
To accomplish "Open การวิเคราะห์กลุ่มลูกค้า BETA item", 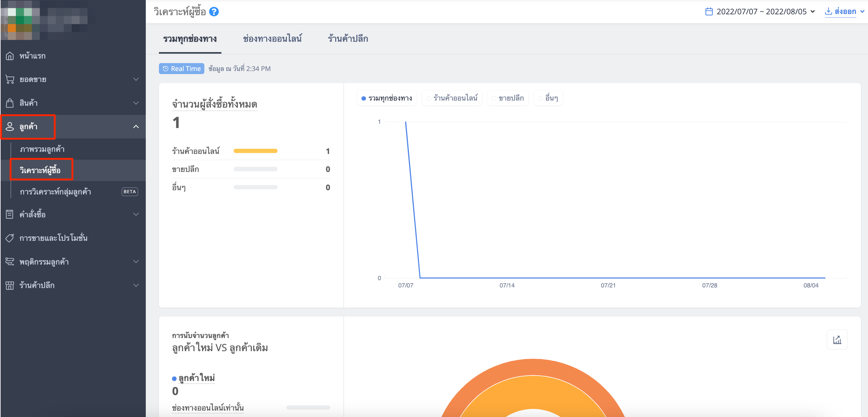I will [x=78, y=192].
